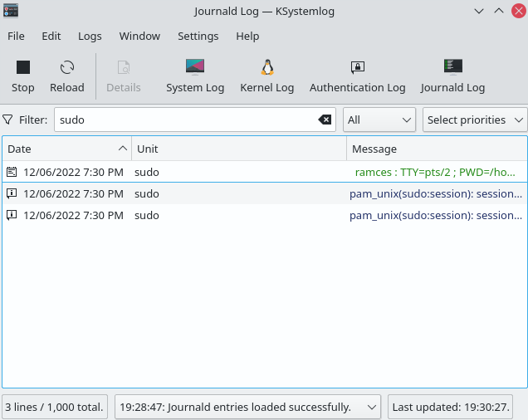Image resolution: width=528 pixels, height=420 pixels.
Task: Open the Logs menu
Action: click(x=90, y=36)
